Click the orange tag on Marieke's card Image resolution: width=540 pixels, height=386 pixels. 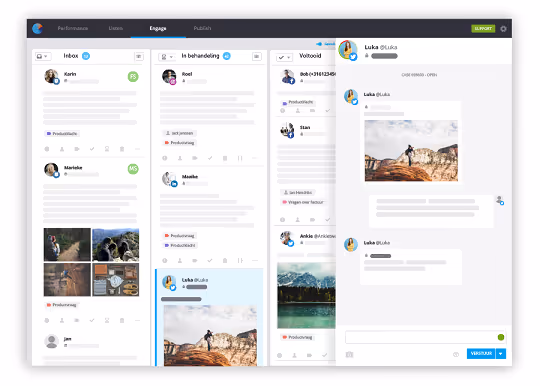coord(62,305)
